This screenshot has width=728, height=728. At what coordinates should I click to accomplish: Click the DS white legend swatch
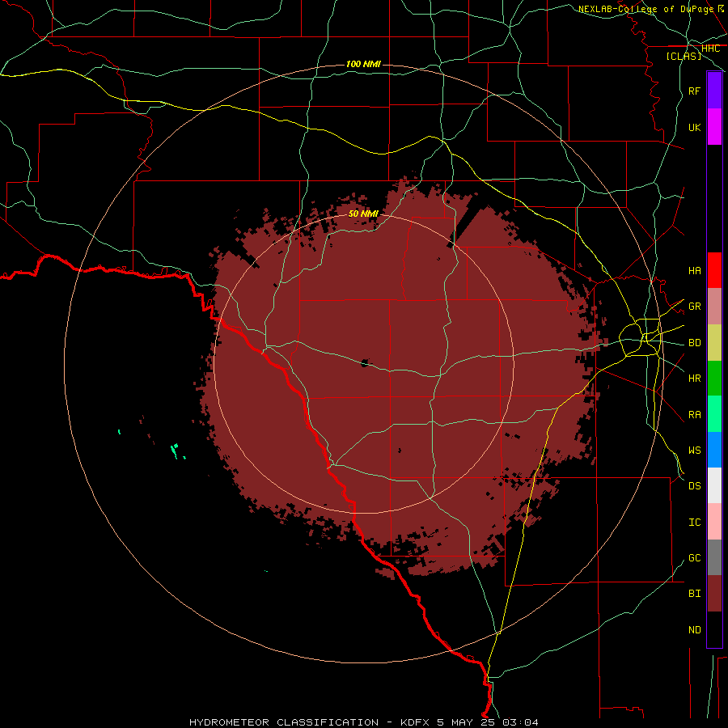tap(714, 485)
